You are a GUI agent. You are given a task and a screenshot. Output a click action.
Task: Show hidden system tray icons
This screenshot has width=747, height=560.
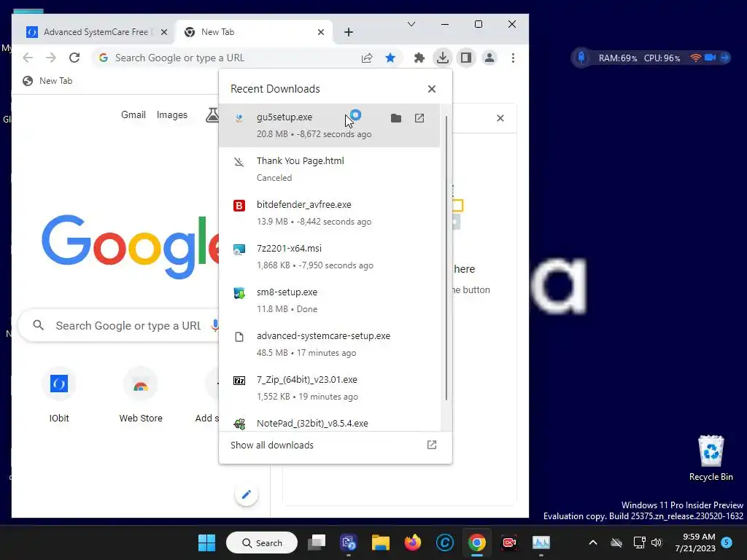point(593,542)
